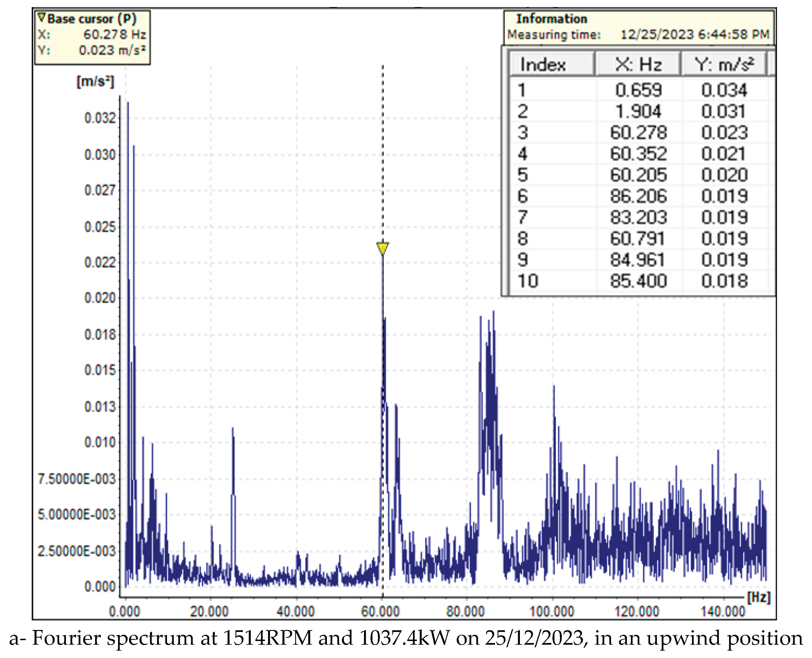Click the [m/s²] y-axis unit label
Viewport: 812px width, 658px height.
[95, 82]
